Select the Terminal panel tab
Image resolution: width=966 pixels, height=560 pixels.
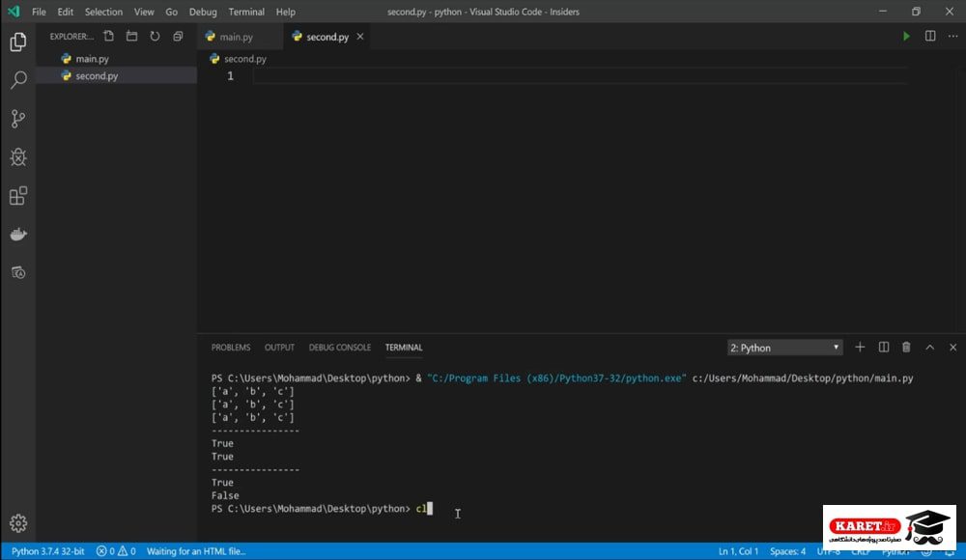tap(404, 348)
